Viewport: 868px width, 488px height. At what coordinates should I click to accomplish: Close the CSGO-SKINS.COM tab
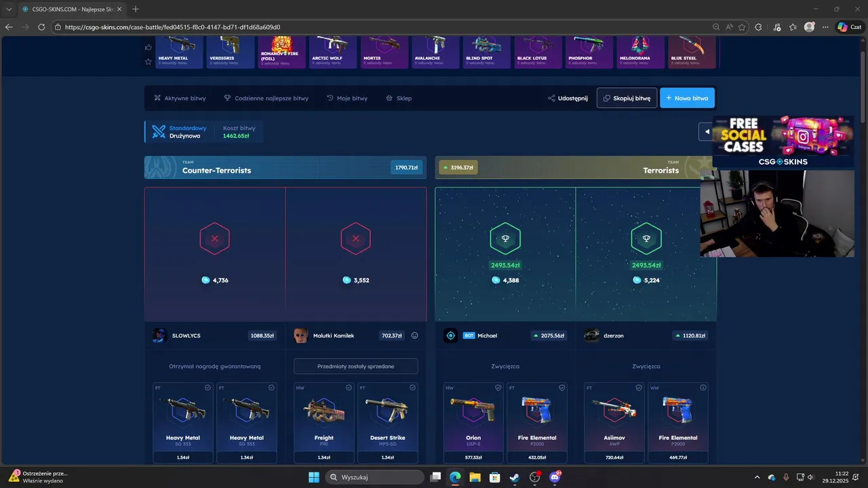click(x=119, y=9)
